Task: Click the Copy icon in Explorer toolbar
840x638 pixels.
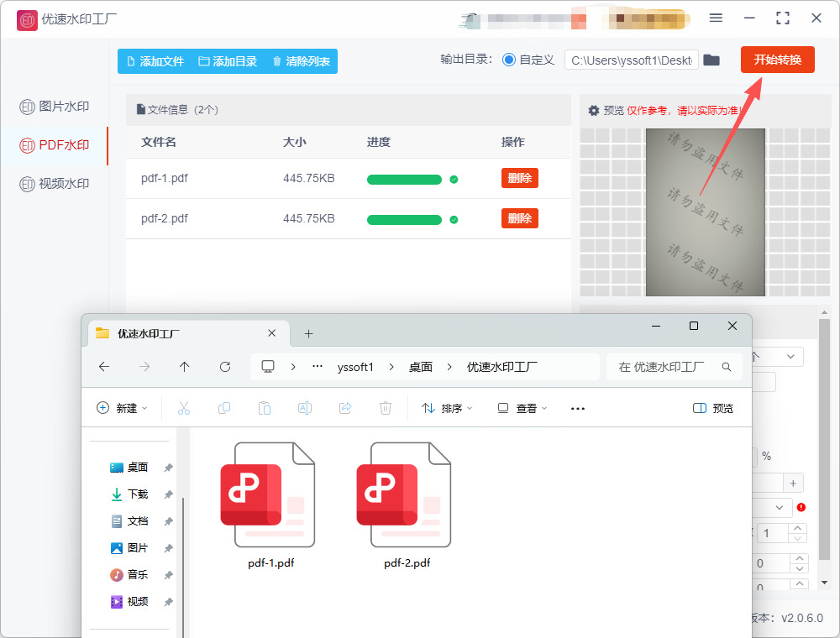Action: tap(224, 408)
